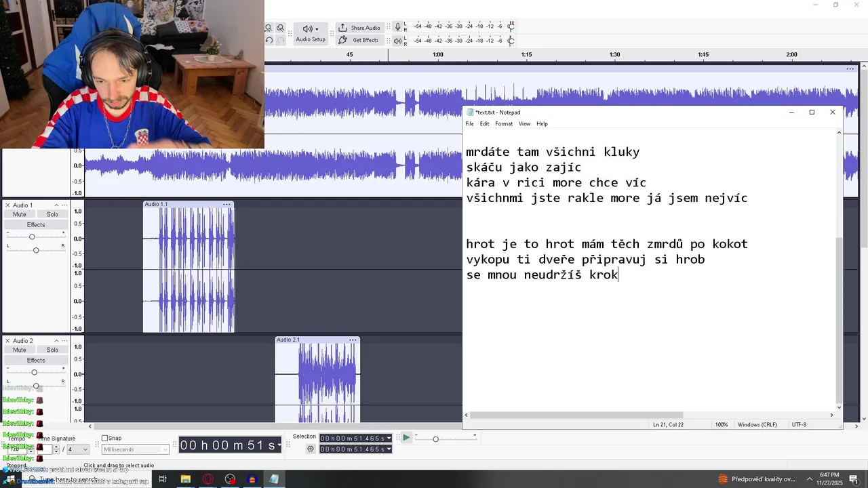Click Notepad vertical scrollbar thumb
Screen dimensions: 868x488
point(839,319)
